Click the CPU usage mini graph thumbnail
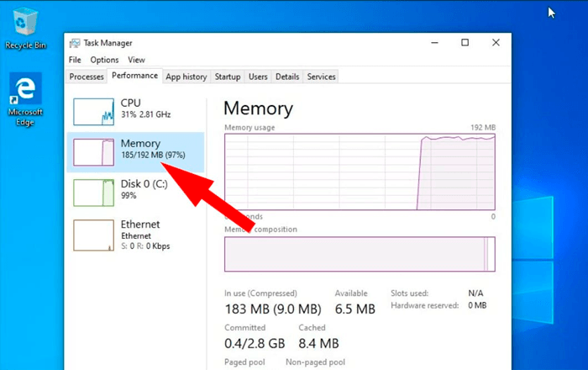The height and width of the screenshot is (370, 588). coord(94,112)
